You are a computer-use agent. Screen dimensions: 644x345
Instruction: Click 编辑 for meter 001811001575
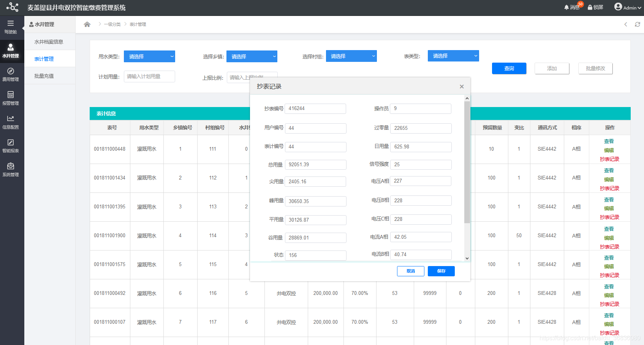coord(609,266)
